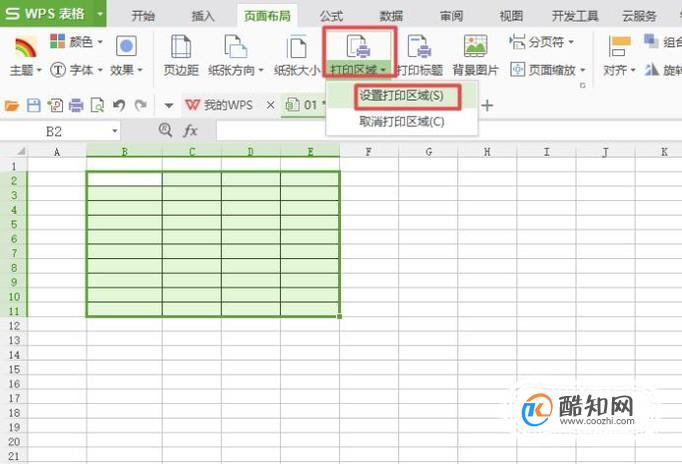Select column H header
The height and width of the screenshot is (464, 682).
pyautogui.click(x=487, y=152)
